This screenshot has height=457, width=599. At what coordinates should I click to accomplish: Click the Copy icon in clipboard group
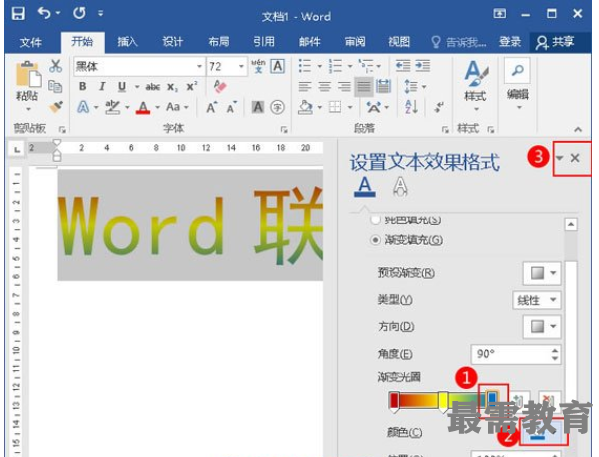tap(55, 87)
